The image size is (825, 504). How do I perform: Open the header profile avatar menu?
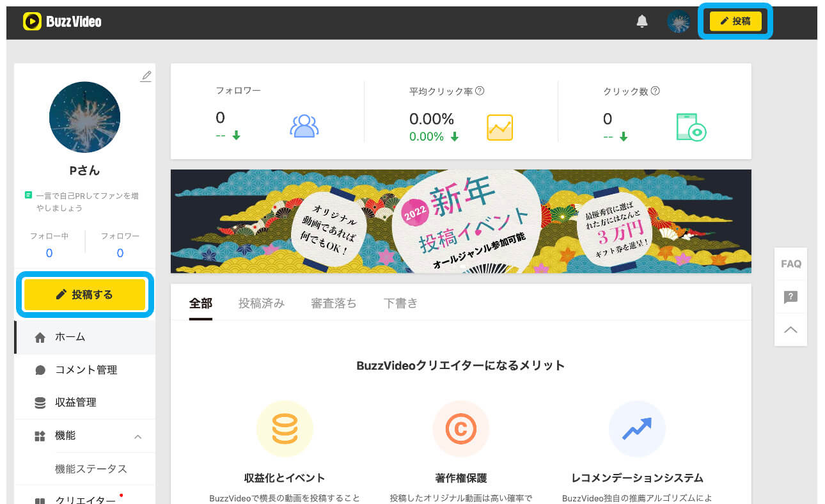(679, 22)
